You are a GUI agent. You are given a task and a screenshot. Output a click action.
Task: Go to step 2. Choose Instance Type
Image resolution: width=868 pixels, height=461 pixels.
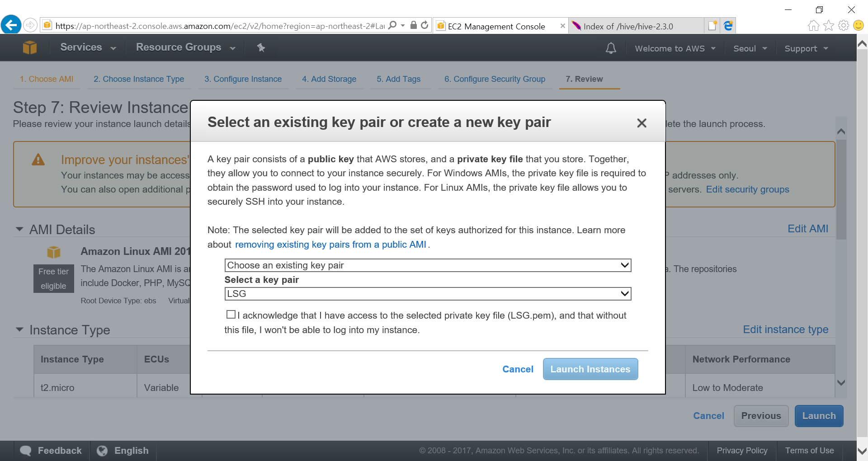point(139,79)
